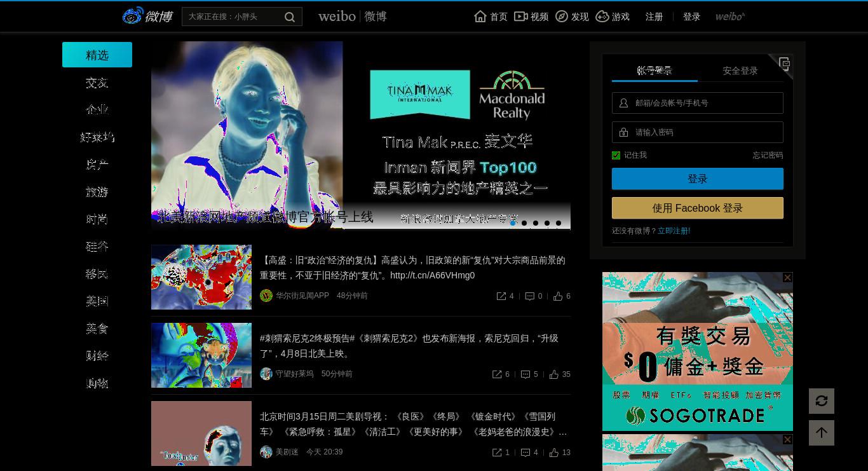
Task: Select the first carousel dot
Action: point(513,223)
